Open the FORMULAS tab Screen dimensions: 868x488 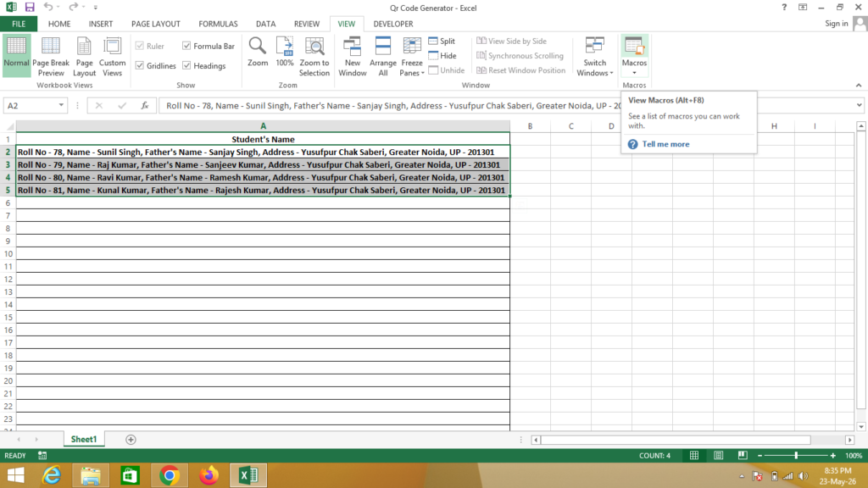click(x=218, y=24)
